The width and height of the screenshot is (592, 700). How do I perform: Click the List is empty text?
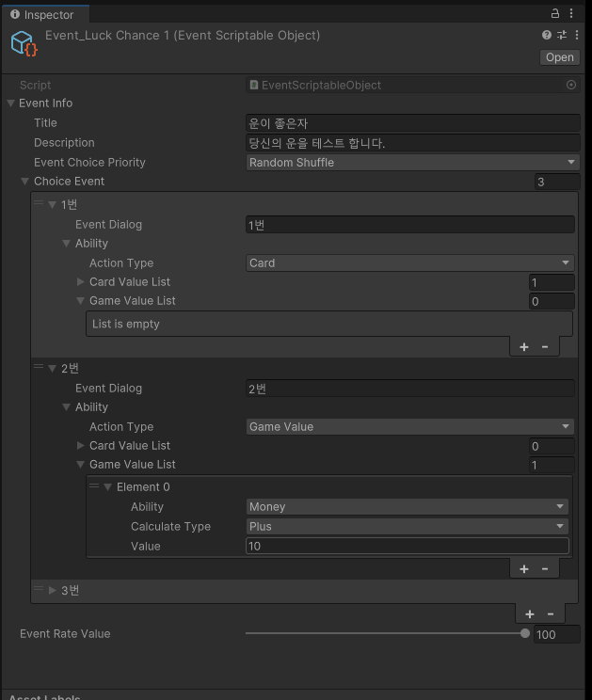pos(126,324)
